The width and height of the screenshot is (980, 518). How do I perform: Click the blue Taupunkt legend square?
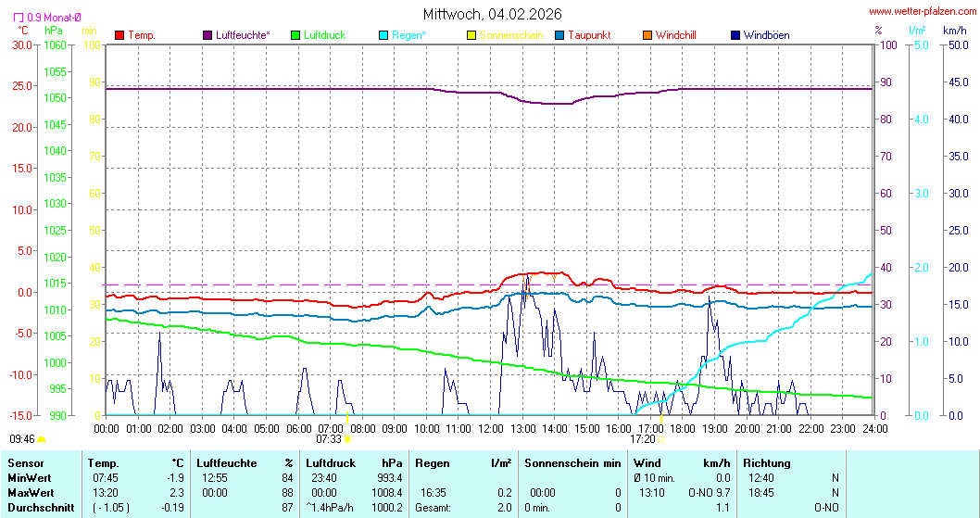[x=559, y=35]
